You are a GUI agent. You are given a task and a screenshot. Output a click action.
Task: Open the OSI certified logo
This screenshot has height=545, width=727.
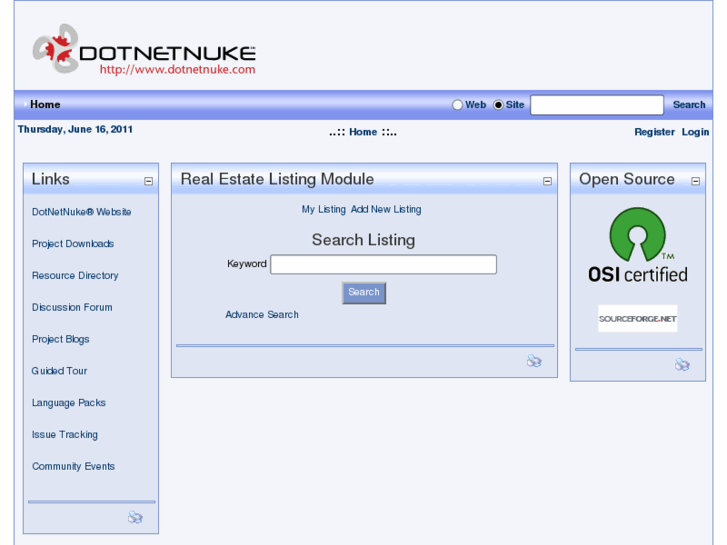tap(638, 245)
